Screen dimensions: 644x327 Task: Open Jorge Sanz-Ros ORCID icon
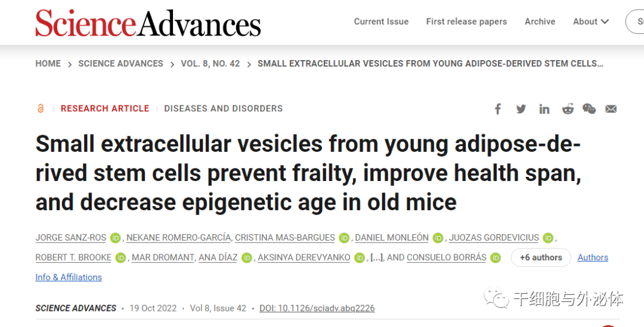(116, 238)
